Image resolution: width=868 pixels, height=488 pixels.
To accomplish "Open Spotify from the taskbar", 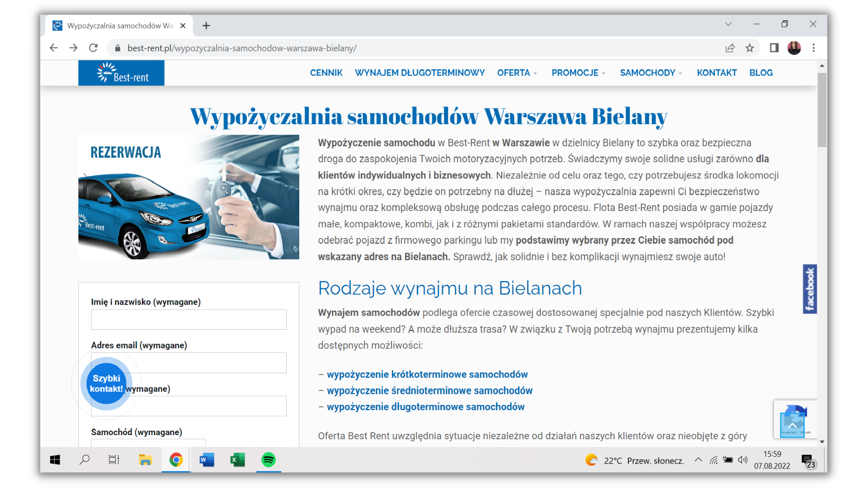I will tap(269, 460).
